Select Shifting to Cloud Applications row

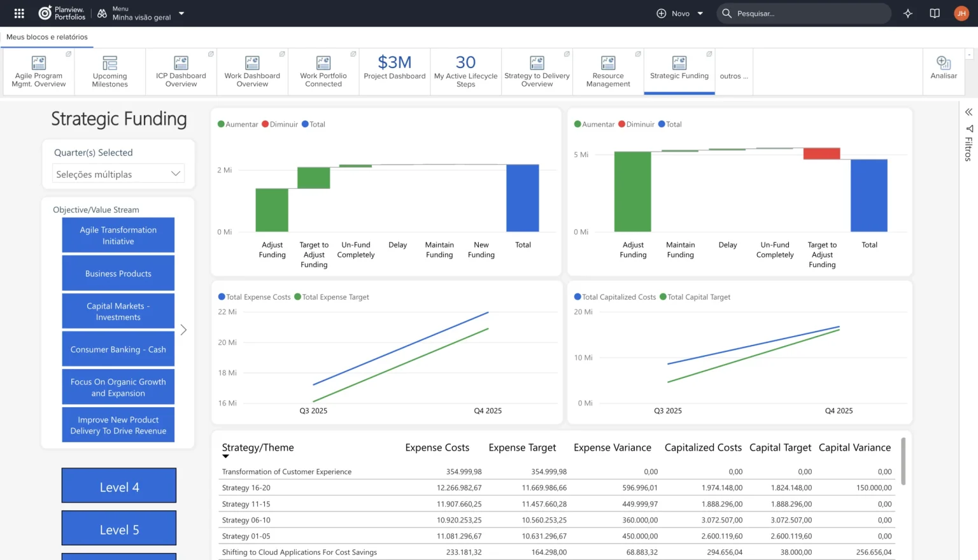pyautogui.click(x=556, y=552)
